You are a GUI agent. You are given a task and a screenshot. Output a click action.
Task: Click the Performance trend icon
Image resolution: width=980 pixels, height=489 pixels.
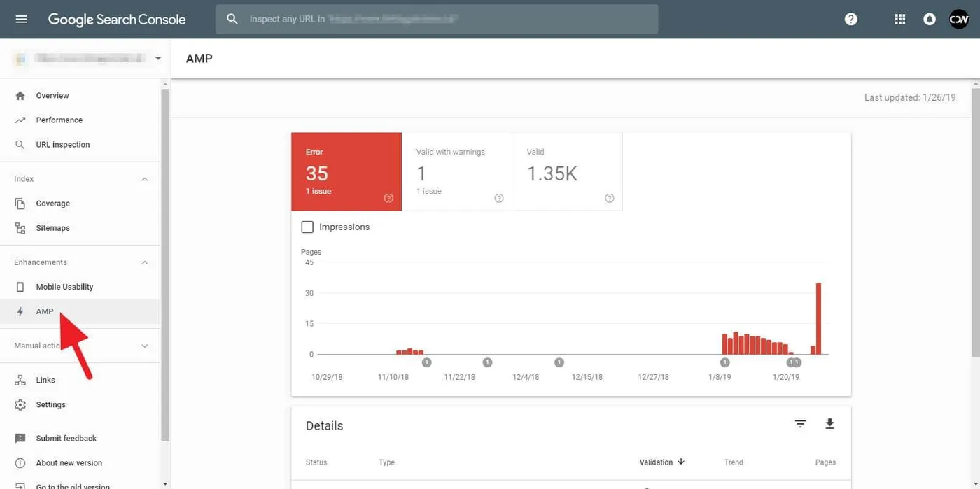tap(20, 120)
